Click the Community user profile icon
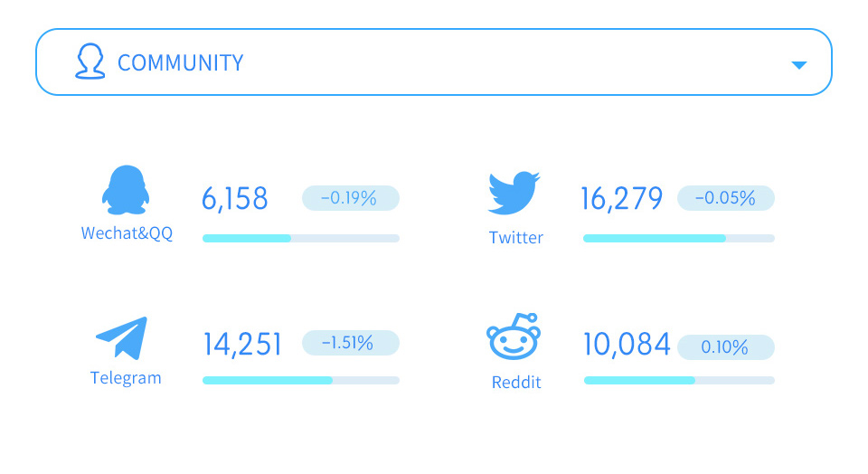Screen dimensions: 868x474 coord(90,61)
